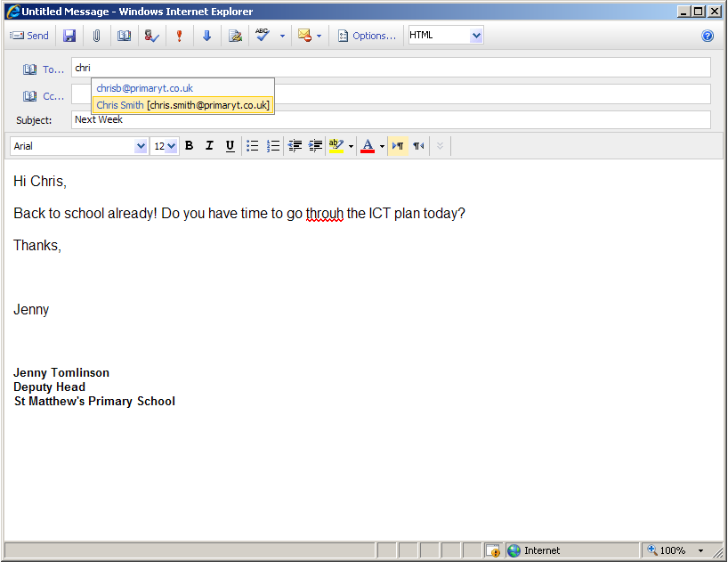Open the spell check language dropdown arrow
Image resolution: width=728 pixels, height=562 pixels.
pos(282,36)
